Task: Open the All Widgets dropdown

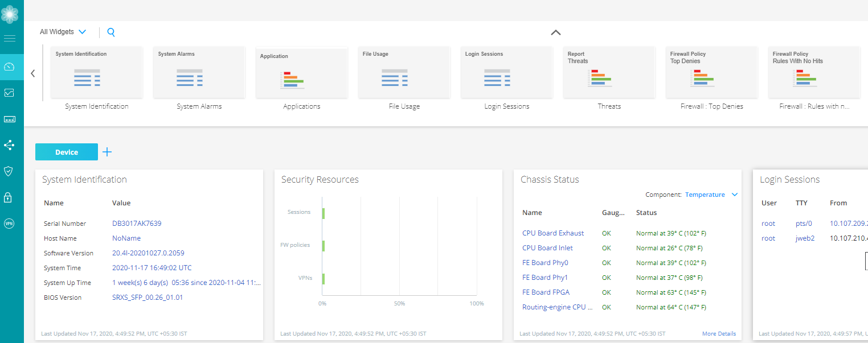Action: 63,32
